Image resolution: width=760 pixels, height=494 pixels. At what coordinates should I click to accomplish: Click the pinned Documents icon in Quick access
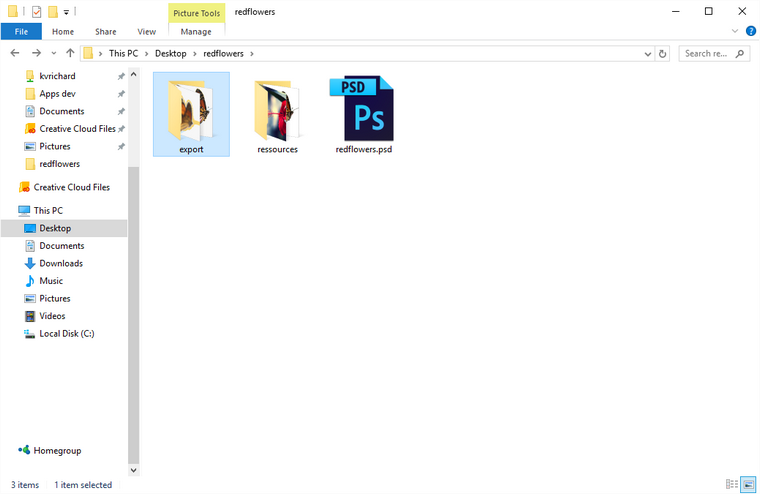pyautogui.click(x=30, y=111)
